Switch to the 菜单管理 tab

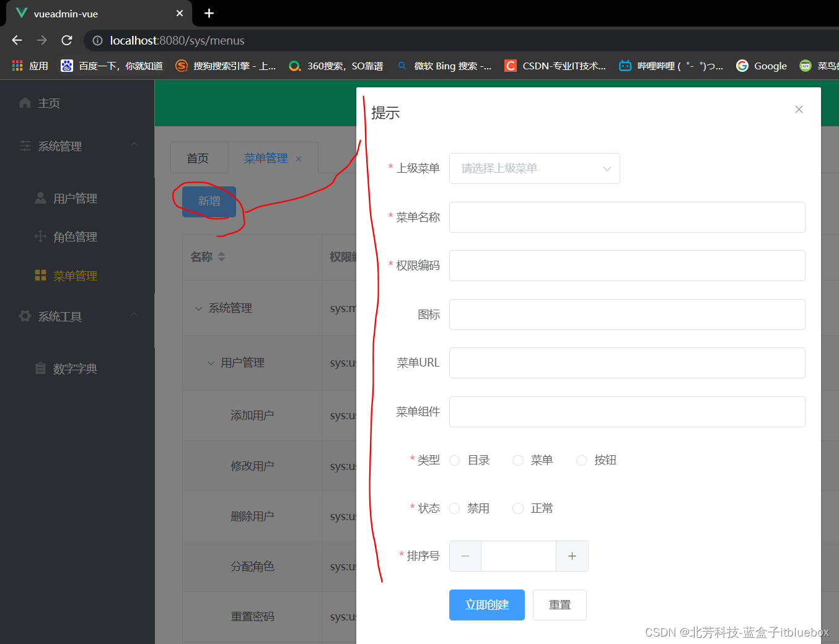(266, 159)
